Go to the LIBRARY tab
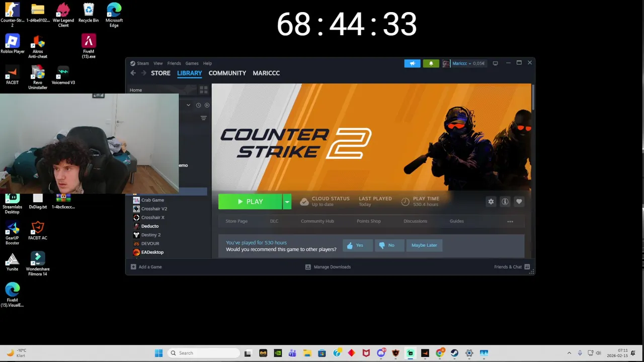 189,73
